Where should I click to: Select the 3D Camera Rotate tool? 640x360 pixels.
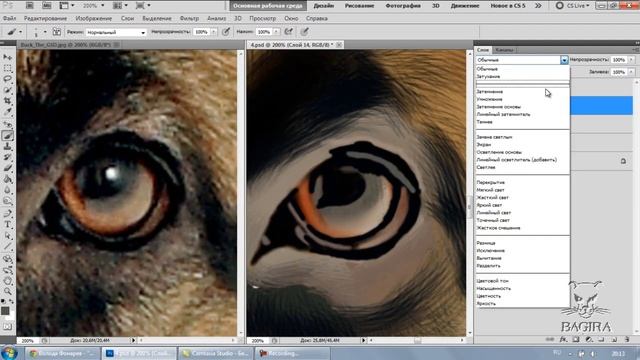[7, 270]
